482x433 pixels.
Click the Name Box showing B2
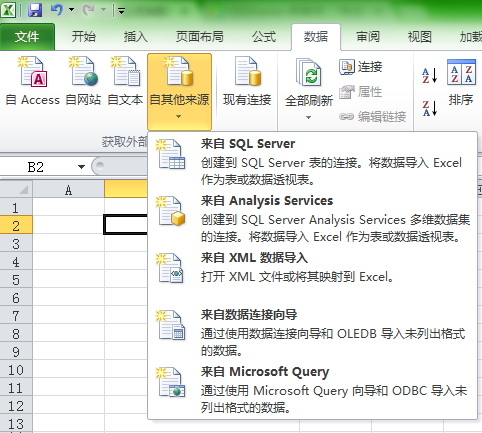pos(36,167)
